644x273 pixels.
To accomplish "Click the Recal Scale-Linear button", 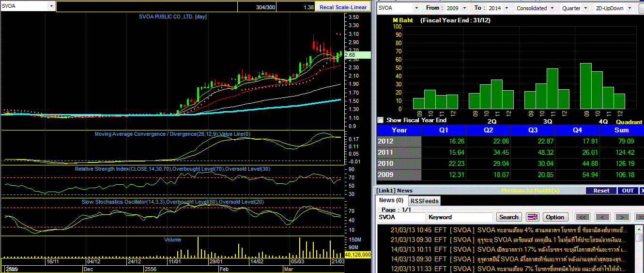I will 343,8.
